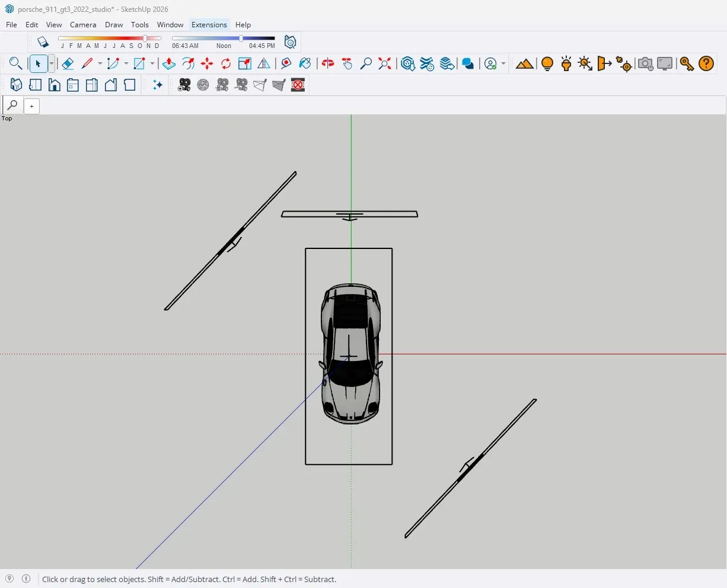Screen dimensions: 727x588
Task: Select the Pan hand tool
Action: [x=347, y=63]
